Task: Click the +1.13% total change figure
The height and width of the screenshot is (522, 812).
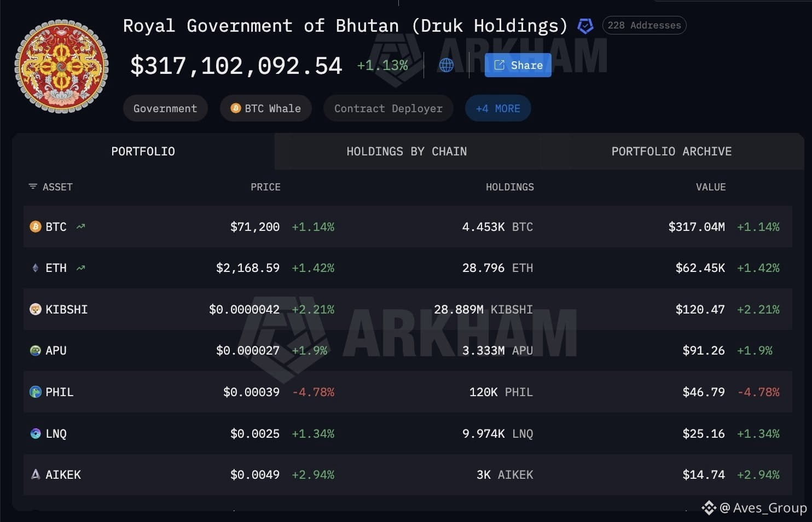Action: point(382,66)
